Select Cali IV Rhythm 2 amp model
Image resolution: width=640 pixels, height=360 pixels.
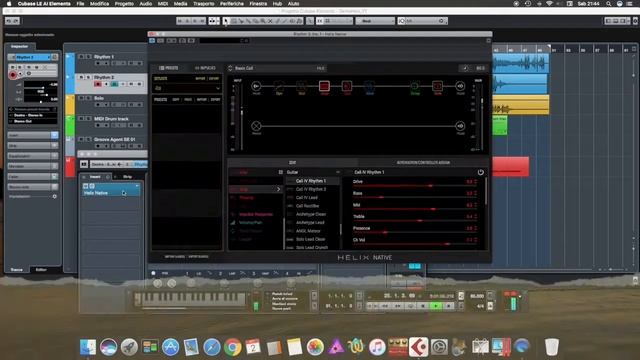tap(311, 189)
